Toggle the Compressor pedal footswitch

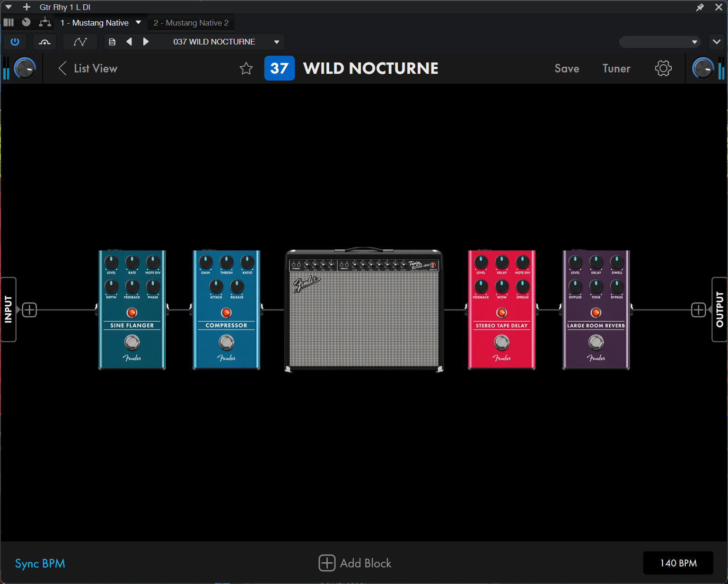coord(226,342)
